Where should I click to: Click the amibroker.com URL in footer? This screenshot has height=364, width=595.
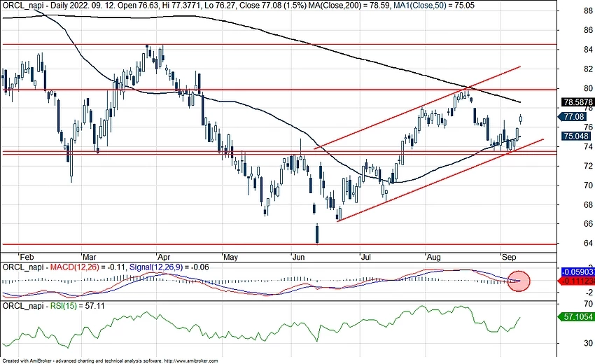coord(191,361)
